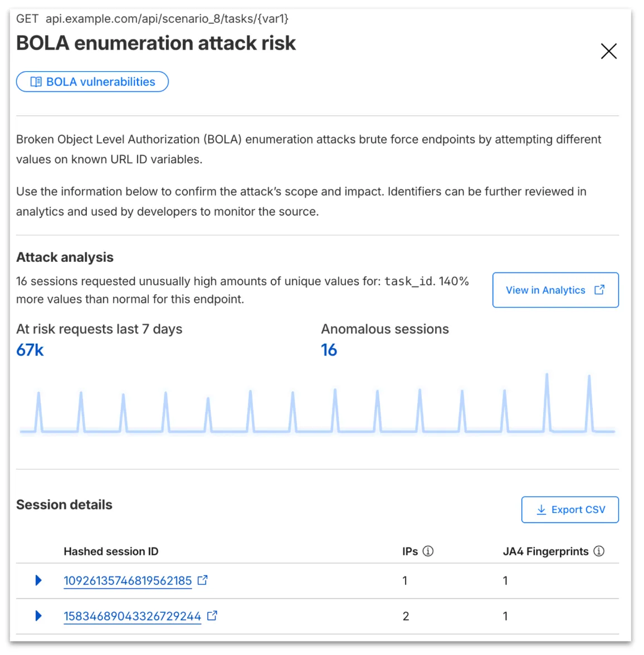Follow the session link 15834689043326729244
Viewport: 644px width, 655px height.
click(132, 615)
